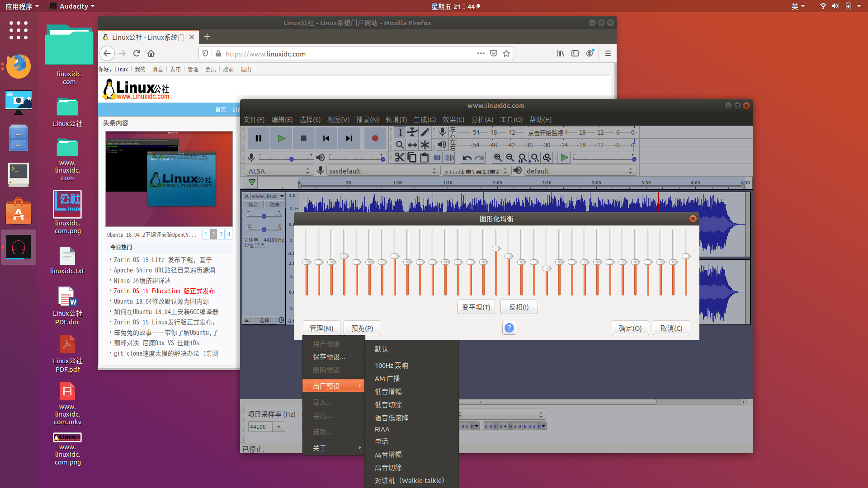Click the clipboard Paste icon
Screen dimensions: 868x488
coord(424,157)
